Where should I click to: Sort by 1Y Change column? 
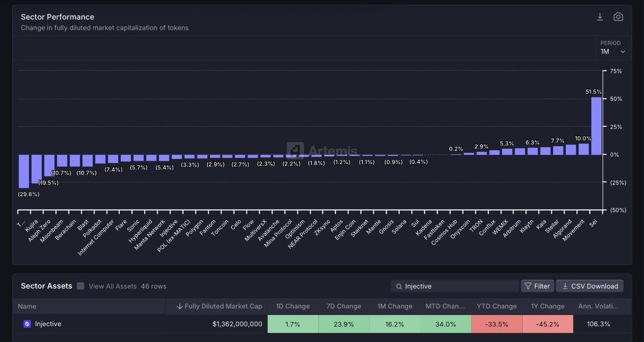coord(547,306)
